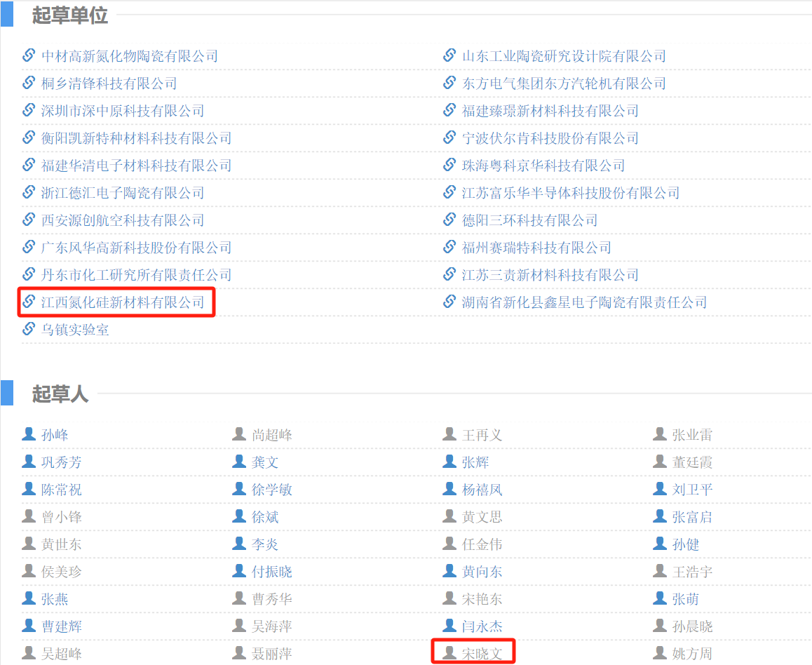The height and width of the screenshot is (665, 812).
Task: Select the blue person icon next to 孙健
Action: point(660,544)
